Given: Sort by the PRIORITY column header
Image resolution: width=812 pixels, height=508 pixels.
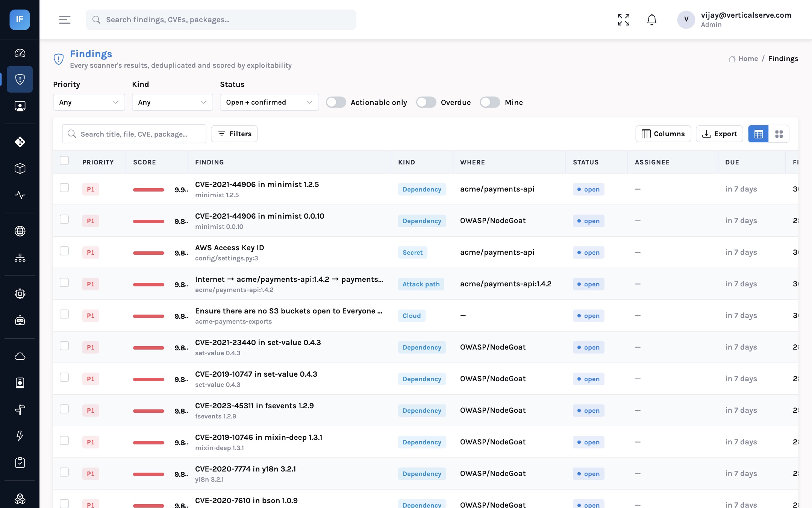Looking at the screenshot, I should click(98, 162).
